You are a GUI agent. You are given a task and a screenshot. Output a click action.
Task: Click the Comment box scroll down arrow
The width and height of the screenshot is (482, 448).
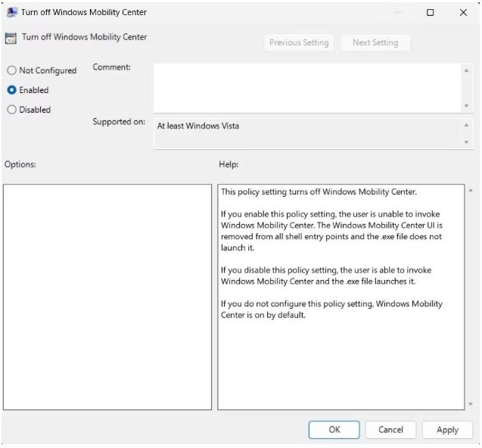[466, 105]
